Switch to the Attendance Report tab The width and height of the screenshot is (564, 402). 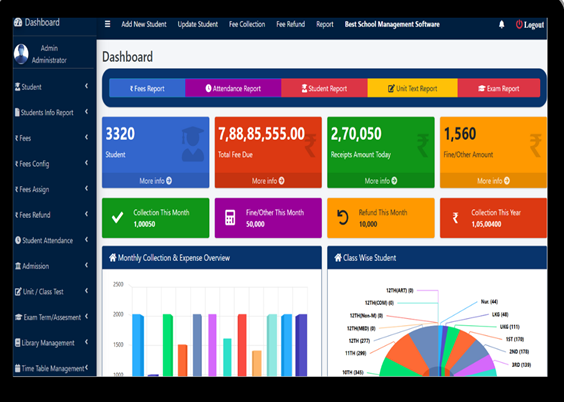pos(233,88)
